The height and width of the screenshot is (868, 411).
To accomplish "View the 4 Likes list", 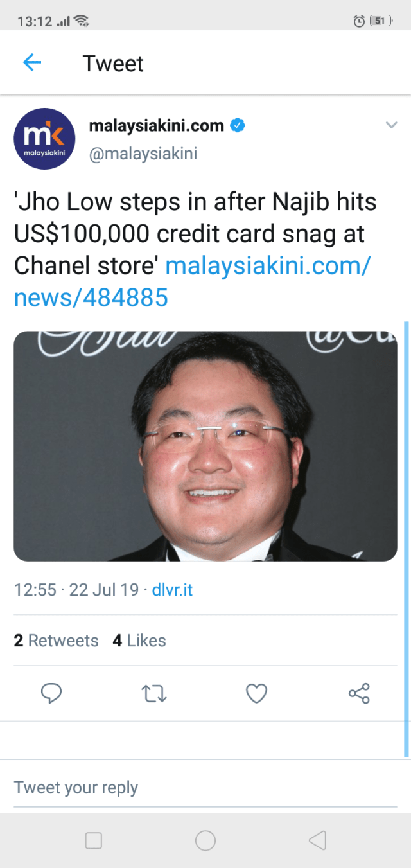I will tap(139, 641).
